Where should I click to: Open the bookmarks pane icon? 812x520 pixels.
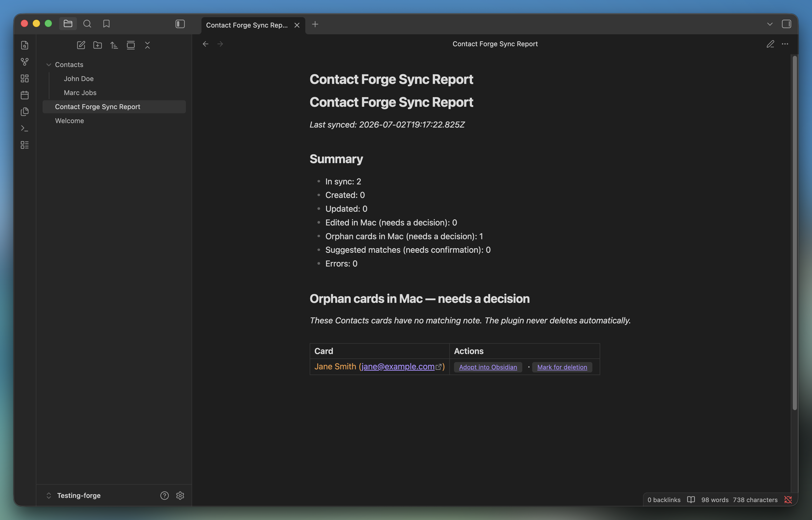point(106,24)
